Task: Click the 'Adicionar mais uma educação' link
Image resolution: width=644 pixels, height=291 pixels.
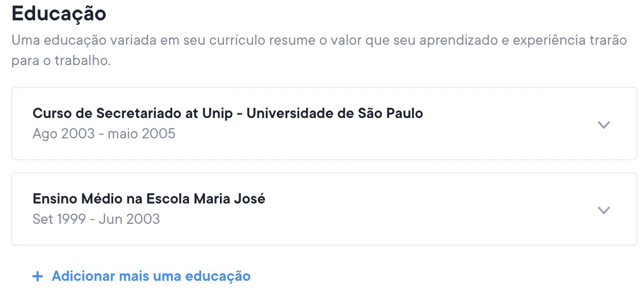Action: click(151, 276)
